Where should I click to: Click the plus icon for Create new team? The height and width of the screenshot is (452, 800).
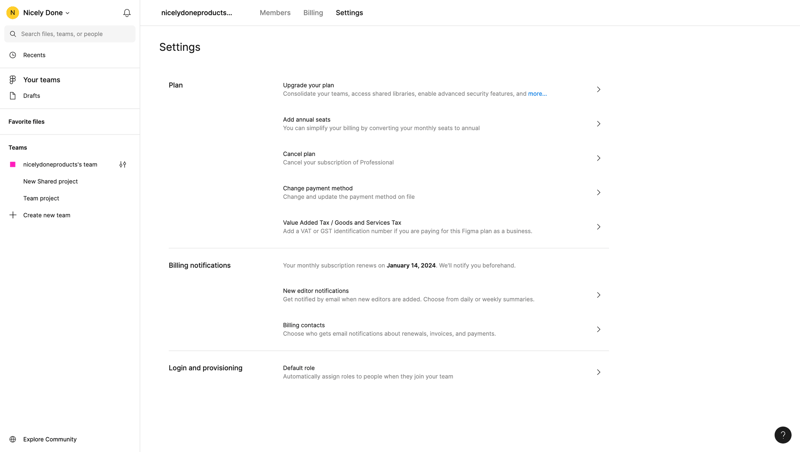click(13, 215)
